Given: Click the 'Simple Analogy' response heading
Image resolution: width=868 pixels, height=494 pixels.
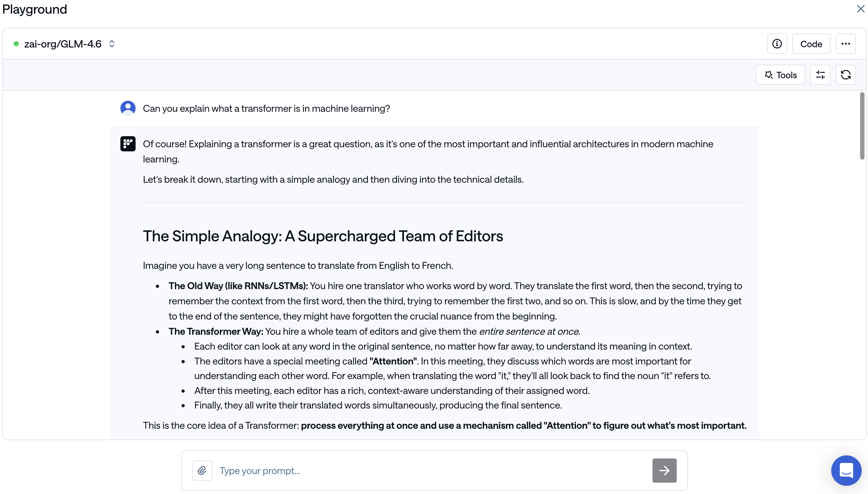Looking at the screenshot, I should coord(322,236).
